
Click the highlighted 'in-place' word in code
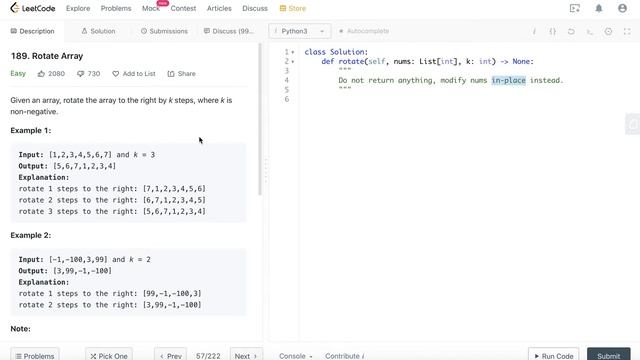click(x=508, y=80)
